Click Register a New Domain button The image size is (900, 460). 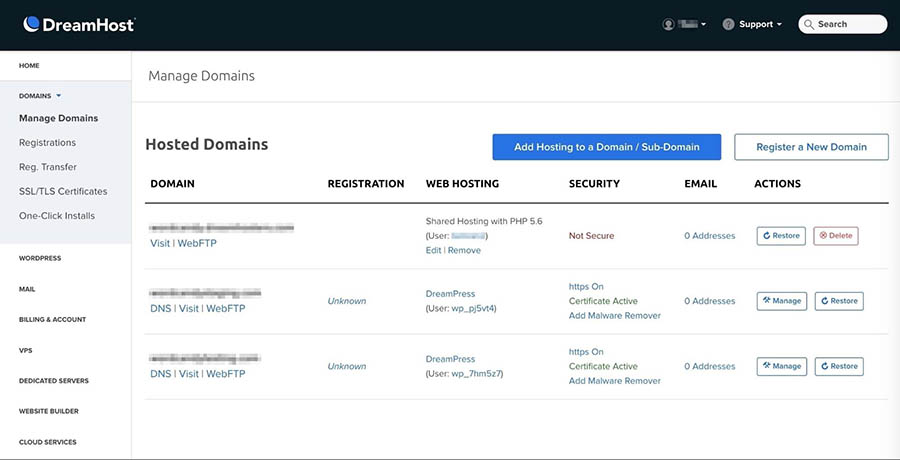[x=811, y=147]
